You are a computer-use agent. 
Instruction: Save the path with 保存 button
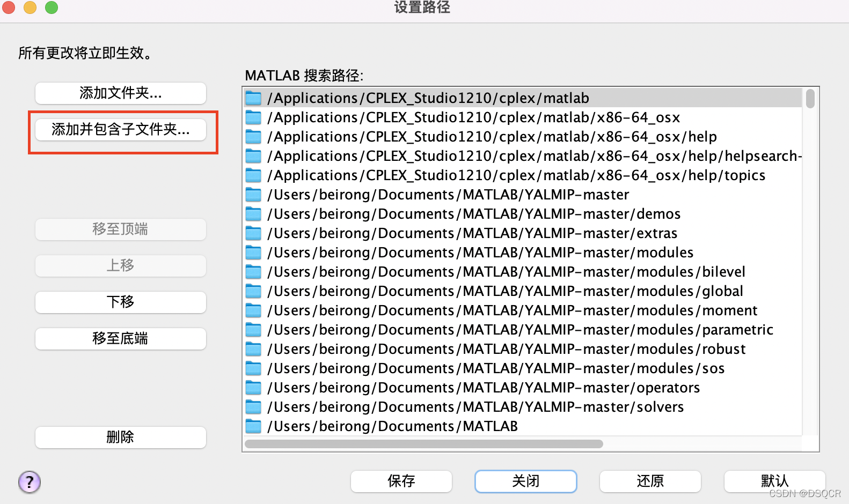[401, 481]
